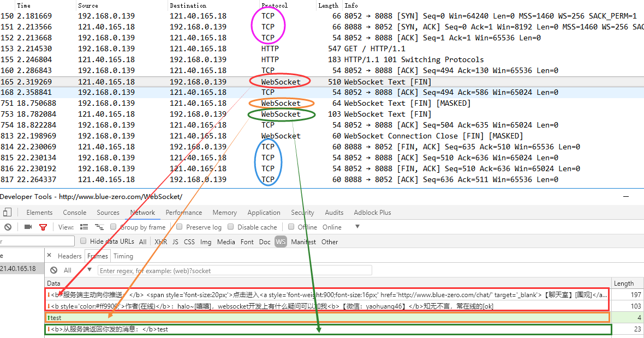
Task: Select the 21.40.165.18 request entry
Action: [x=22, y=269]
